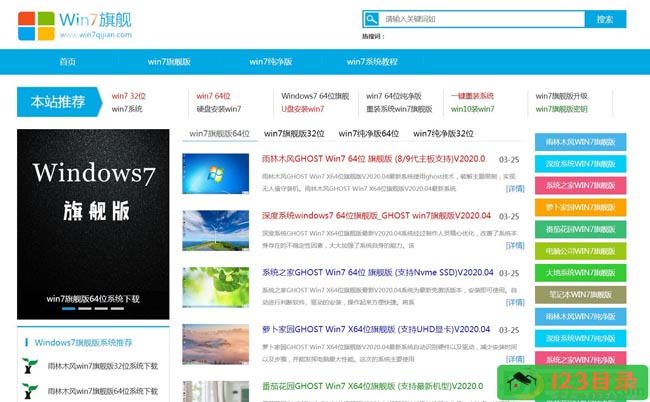Open the U盘安装win7 link
This screenshot has width=650, height=402.
[303, 109]
